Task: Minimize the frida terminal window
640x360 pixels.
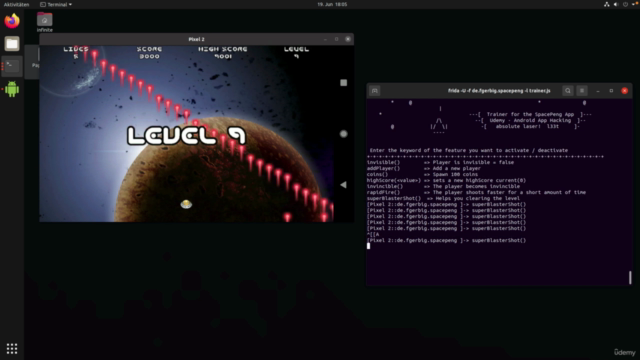Action: click(x=598, y=91)
